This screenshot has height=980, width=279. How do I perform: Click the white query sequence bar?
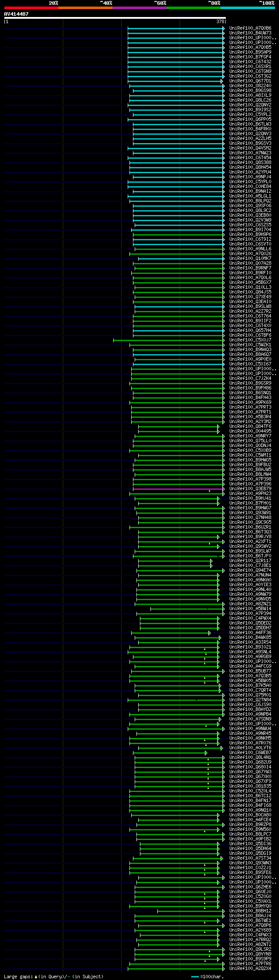click(x=115, y=18)
